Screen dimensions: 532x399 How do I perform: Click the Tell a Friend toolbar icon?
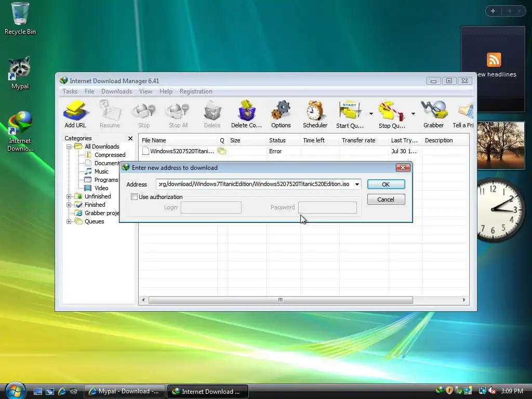[463, 114]
